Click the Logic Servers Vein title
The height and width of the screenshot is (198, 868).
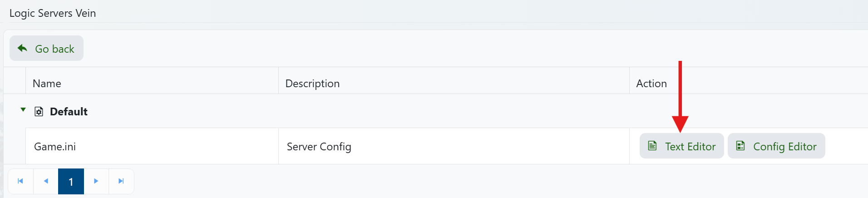point(53,13)
